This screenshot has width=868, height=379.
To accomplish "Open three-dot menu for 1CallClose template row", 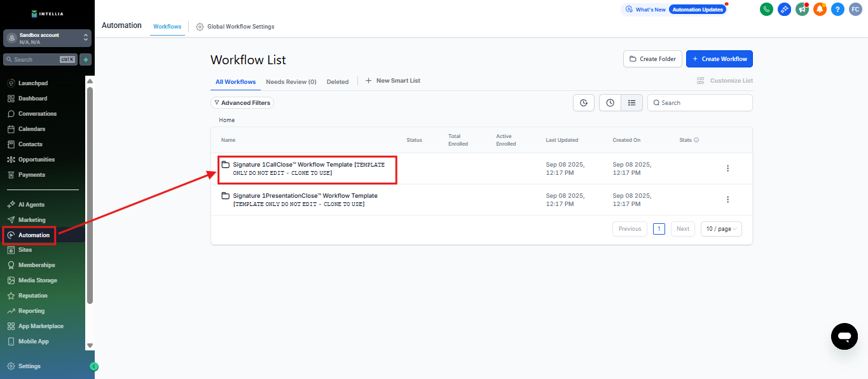I will pos(727,169).
